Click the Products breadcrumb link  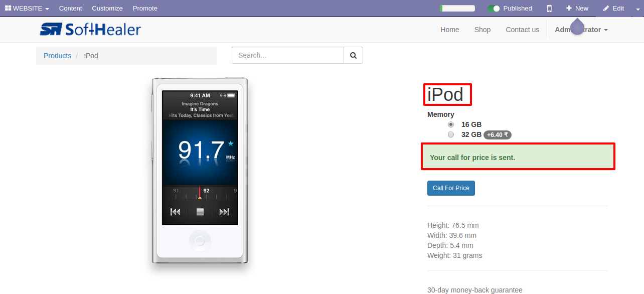(x=58, y=56)
